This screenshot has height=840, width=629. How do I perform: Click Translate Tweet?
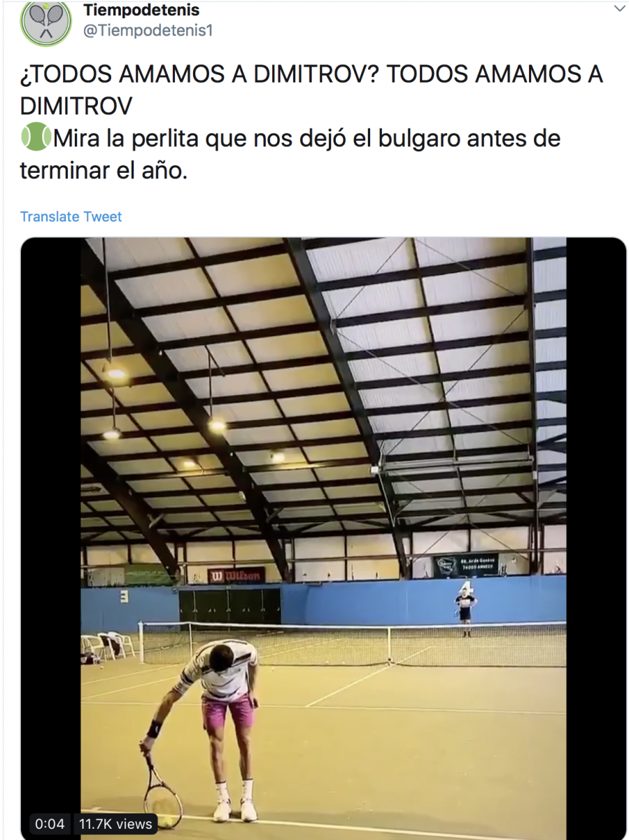tap(71, 216)
